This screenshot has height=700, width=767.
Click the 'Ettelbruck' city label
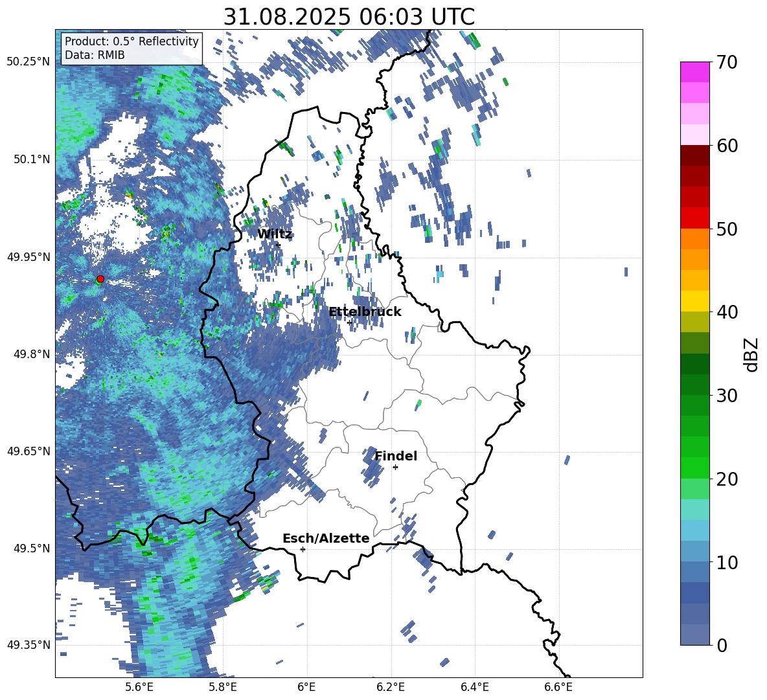(x=365, y=312)
